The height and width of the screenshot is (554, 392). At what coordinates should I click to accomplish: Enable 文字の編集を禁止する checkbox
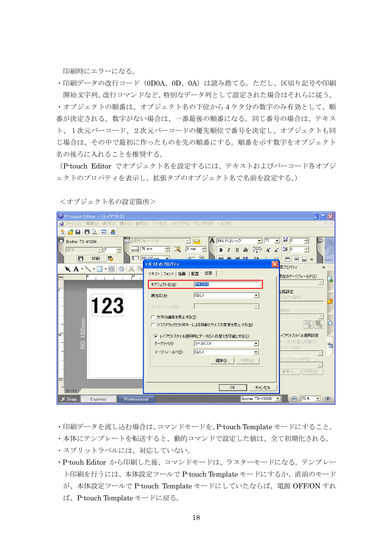coord(153,317)
